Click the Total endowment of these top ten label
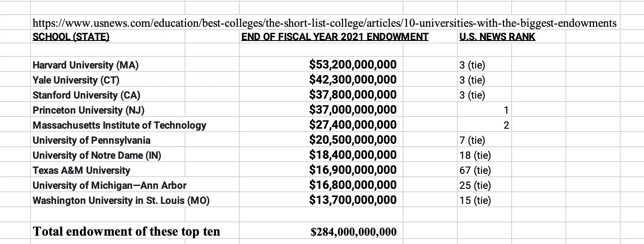 click(x=126, y=231)
